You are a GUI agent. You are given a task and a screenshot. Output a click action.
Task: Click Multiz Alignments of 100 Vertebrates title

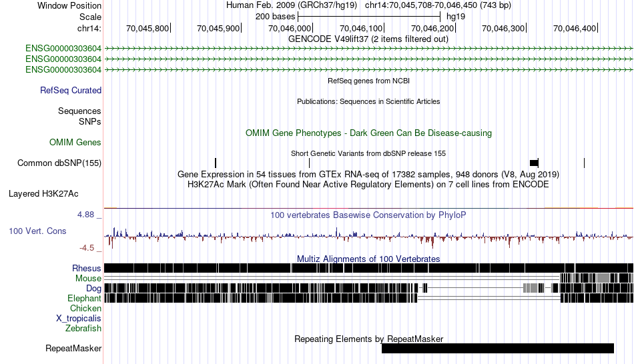click(368, 259)
